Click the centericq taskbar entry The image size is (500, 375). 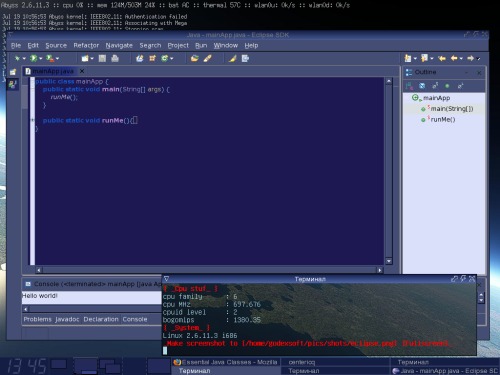335,362
